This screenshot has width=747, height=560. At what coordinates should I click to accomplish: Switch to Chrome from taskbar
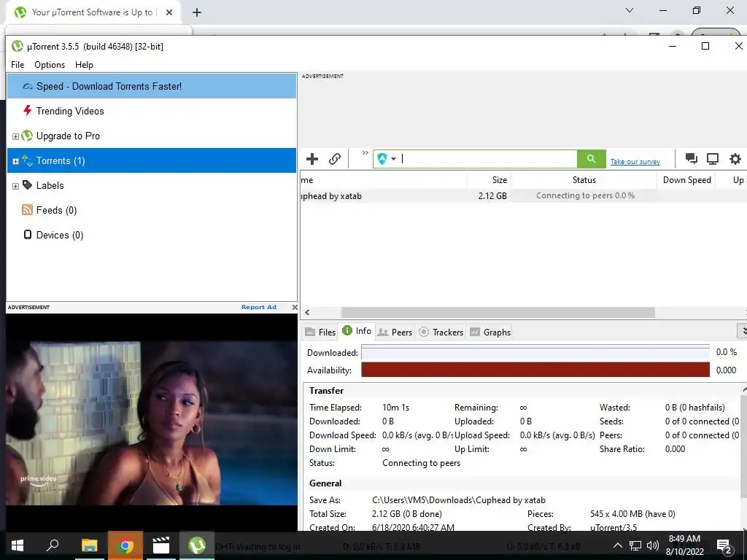125,545
